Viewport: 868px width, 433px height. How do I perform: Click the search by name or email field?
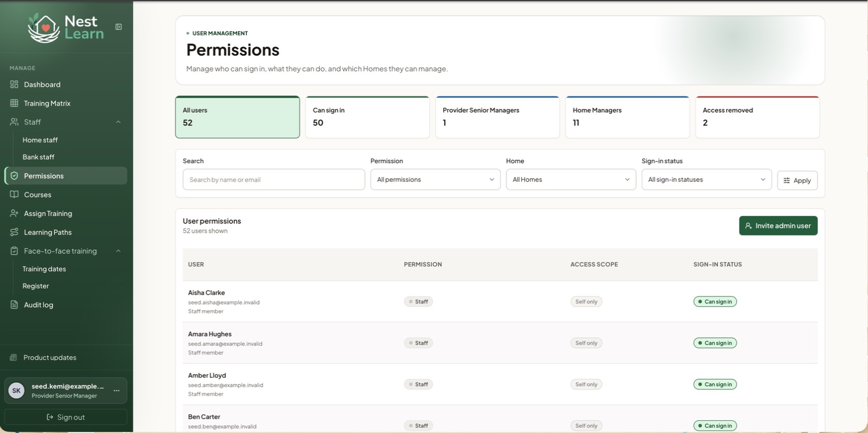click(x=273, y=180)
